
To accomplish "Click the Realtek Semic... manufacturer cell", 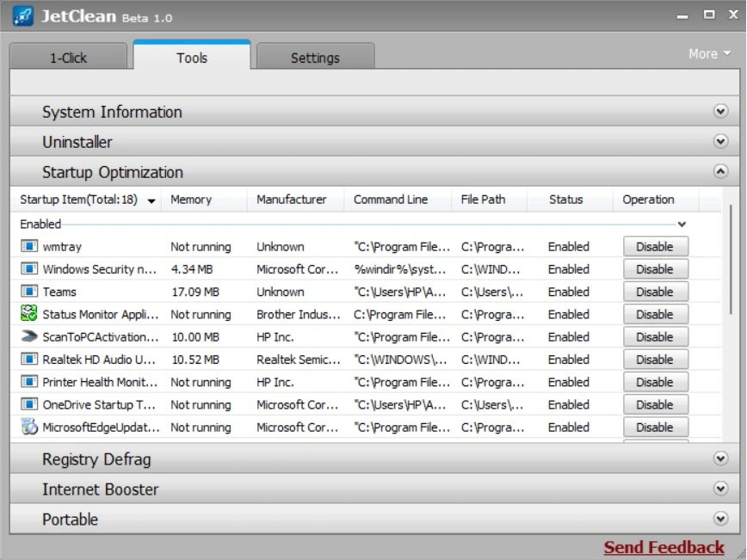I will pyautogui.click(x=299, y=360).
